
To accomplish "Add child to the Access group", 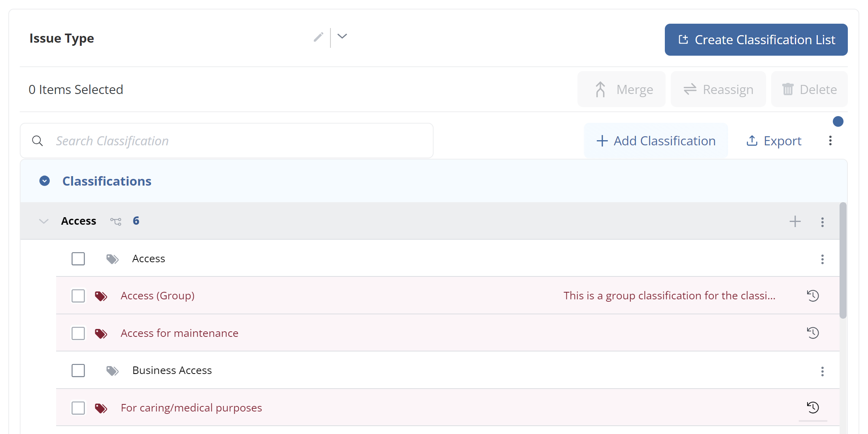I will coord(795,221).
